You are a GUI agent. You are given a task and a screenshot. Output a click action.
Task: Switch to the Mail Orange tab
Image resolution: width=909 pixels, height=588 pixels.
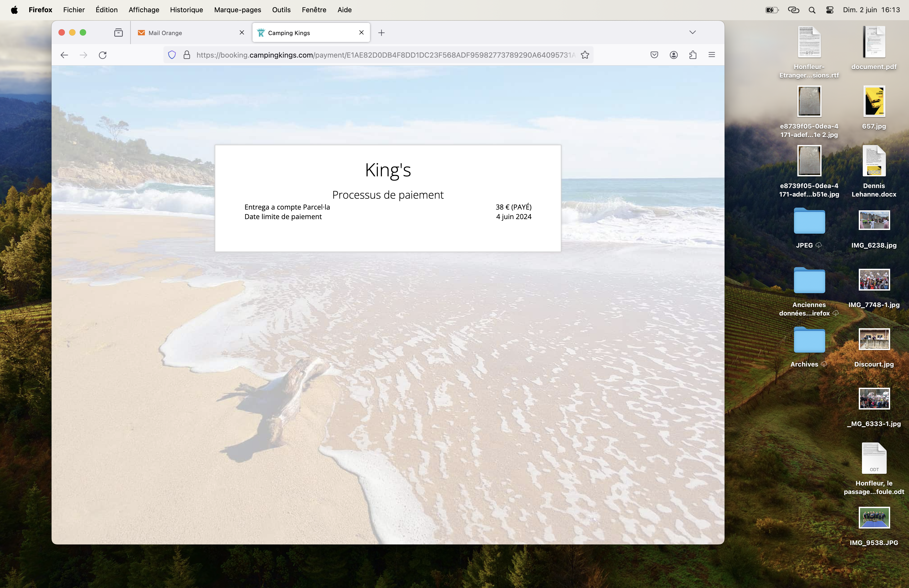coord(191,33)
